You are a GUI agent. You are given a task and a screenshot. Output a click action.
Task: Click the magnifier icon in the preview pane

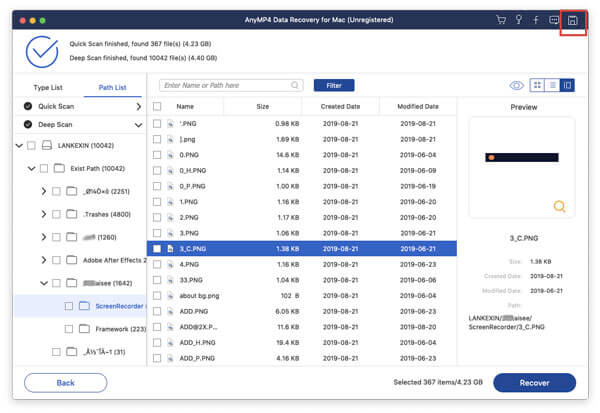tap(559, 206)
